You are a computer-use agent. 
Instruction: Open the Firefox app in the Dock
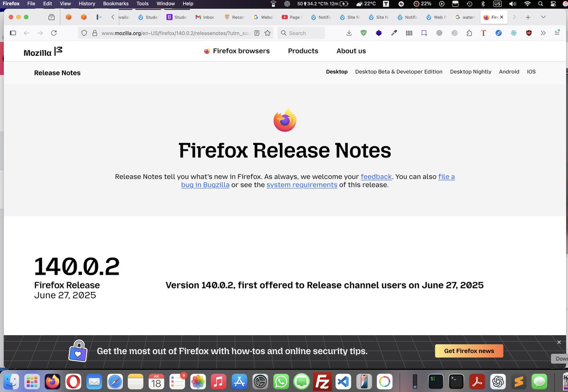(53, 381)
